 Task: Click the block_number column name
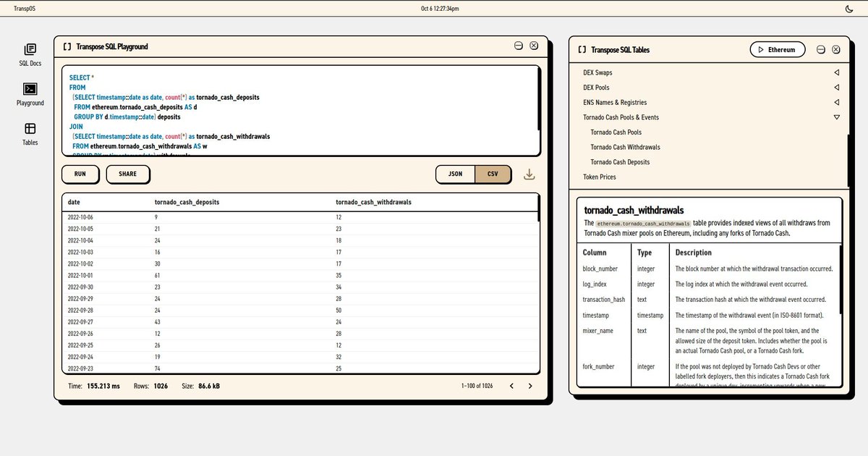pyautogui.click(x=600, y=269)
